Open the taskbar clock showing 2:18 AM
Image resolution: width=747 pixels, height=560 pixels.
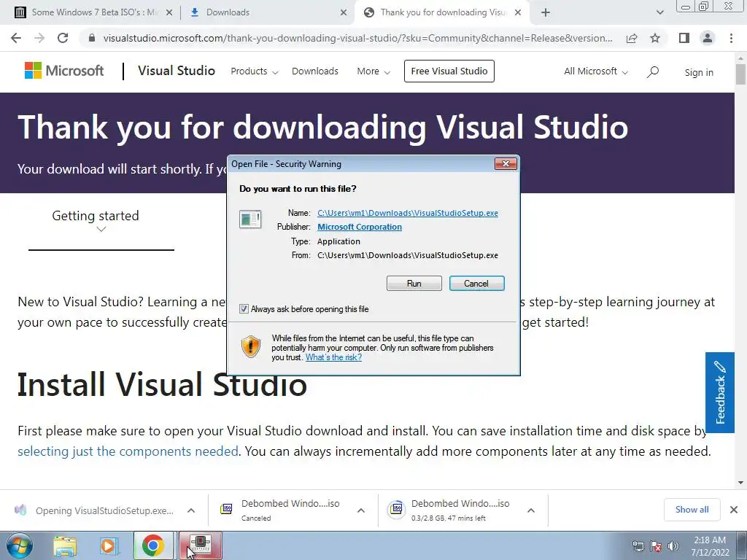click(710, 546)
